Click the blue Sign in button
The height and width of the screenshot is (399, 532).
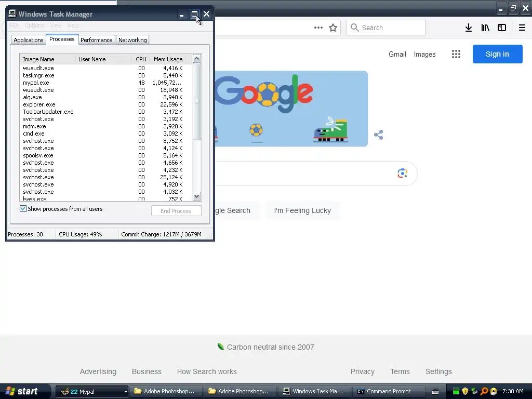[497, 54]
